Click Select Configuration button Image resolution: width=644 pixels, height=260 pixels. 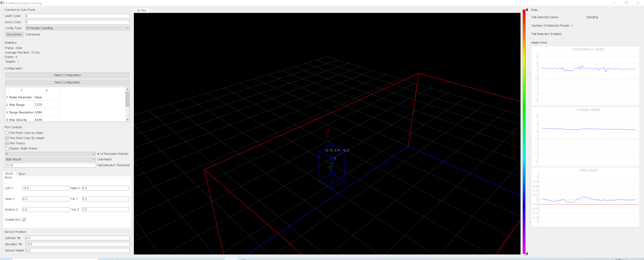(67, 75)
